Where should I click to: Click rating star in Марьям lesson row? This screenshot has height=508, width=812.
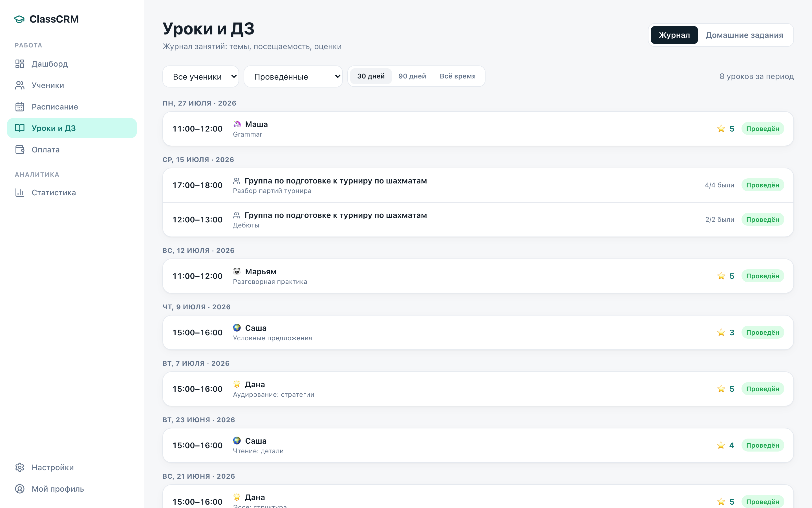click(x=721, y=276)
